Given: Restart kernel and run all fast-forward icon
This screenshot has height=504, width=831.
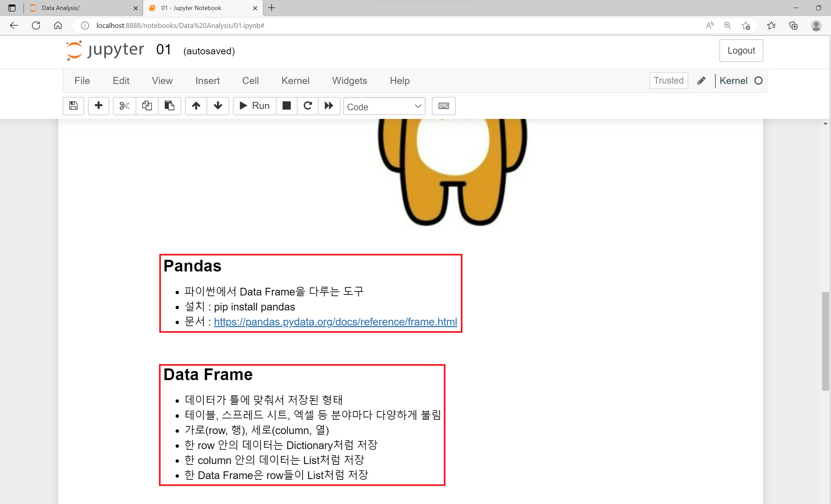Looking at the screenshot, I should click(329, 106).
